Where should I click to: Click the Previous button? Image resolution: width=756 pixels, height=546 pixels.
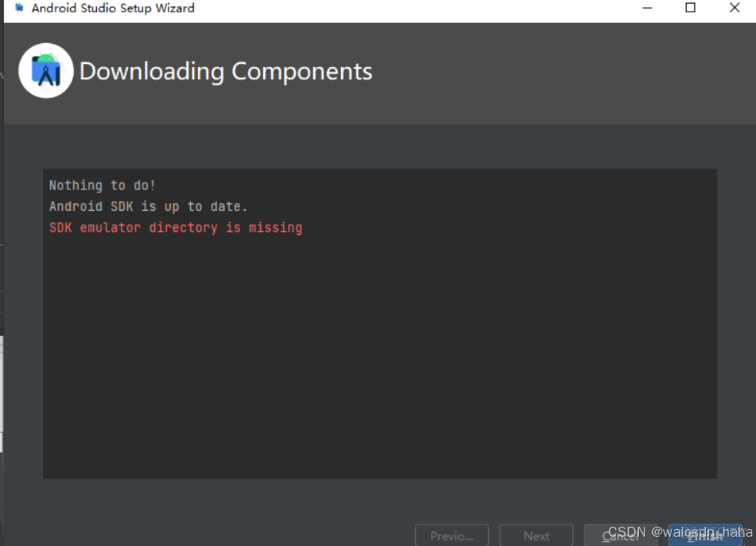pos(451,534)
